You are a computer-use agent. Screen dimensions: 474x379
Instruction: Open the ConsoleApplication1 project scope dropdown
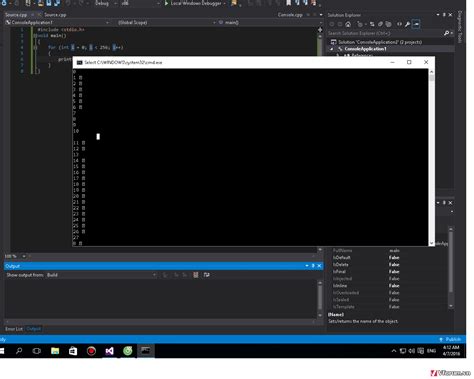(x=57, y=23)
